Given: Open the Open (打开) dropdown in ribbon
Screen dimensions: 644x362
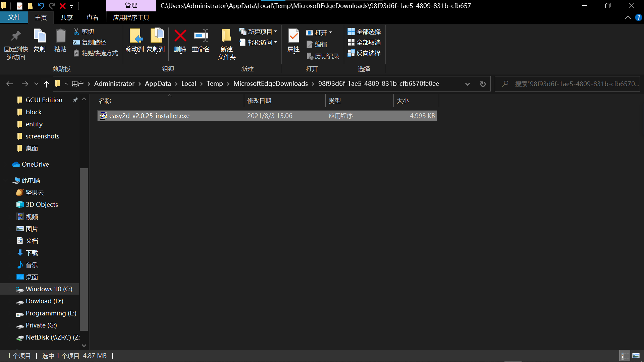Looking at the screenshot, I should (x=319, y=33).
